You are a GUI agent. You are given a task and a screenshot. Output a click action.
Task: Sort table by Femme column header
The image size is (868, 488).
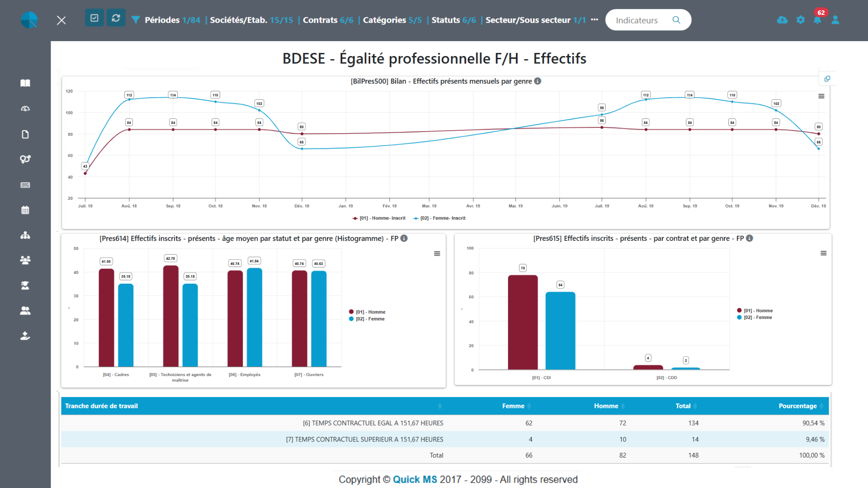point(514,406)
